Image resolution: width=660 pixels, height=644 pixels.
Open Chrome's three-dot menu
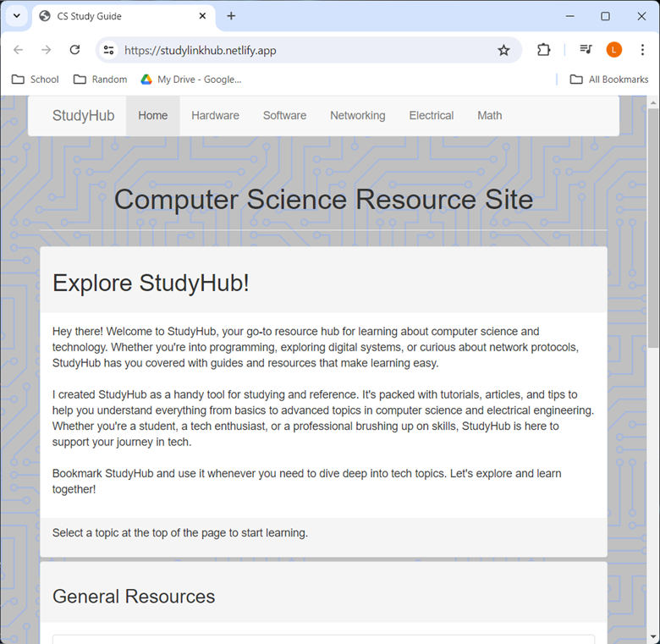tap(642, 50)
